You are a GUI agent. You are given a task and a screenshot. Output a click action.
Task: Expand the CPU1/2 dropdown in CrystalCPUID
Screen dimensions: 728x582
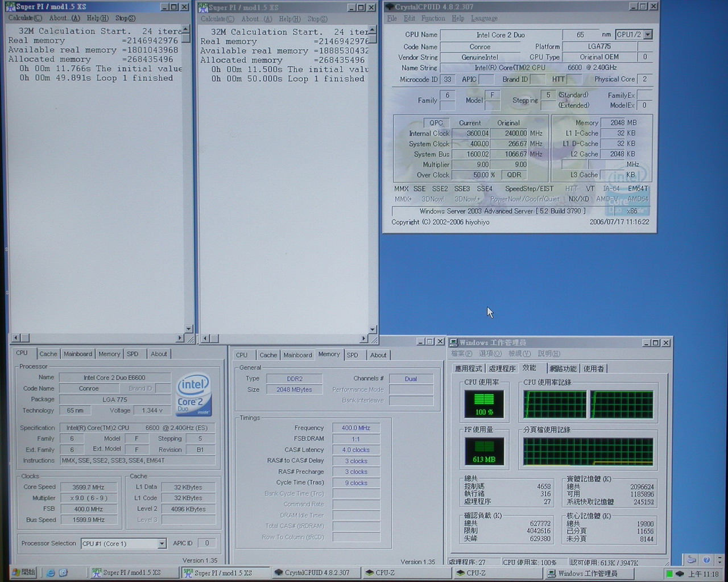tap(648, 35)
